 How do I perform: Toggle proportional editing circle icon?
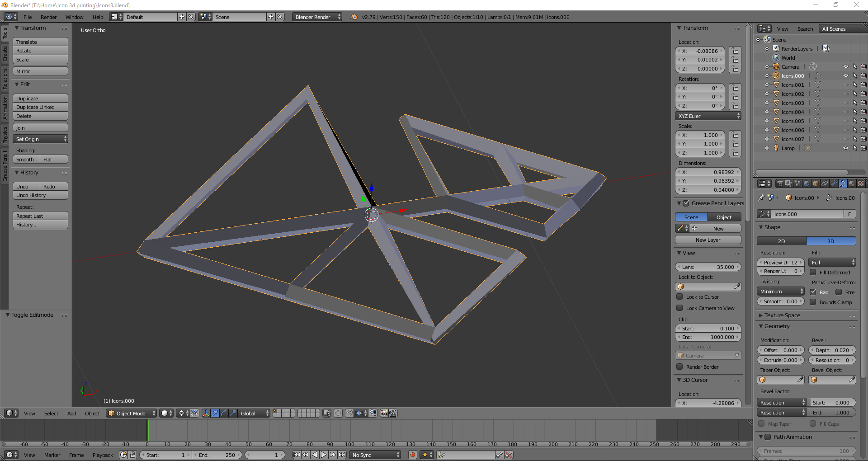(x=338, y=413)
